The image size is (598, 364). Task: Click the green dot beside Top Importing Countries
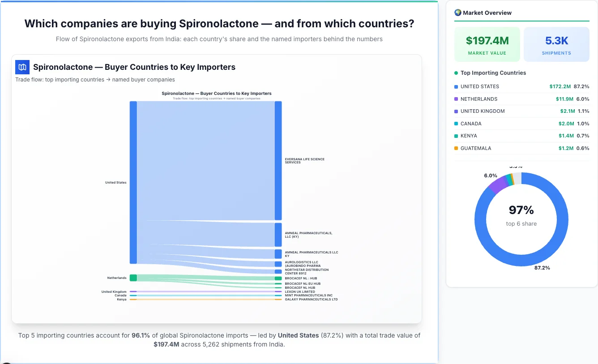pos(456,73)
